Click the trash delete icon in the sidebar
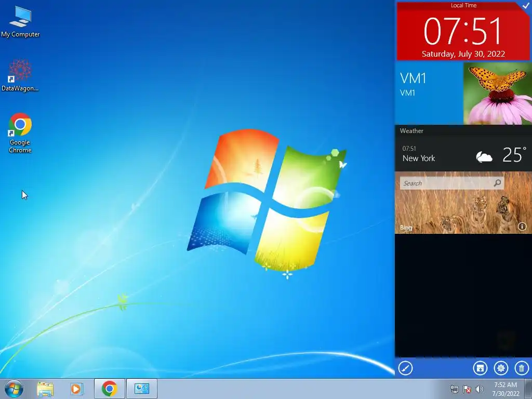 click(x=522, y=368)
